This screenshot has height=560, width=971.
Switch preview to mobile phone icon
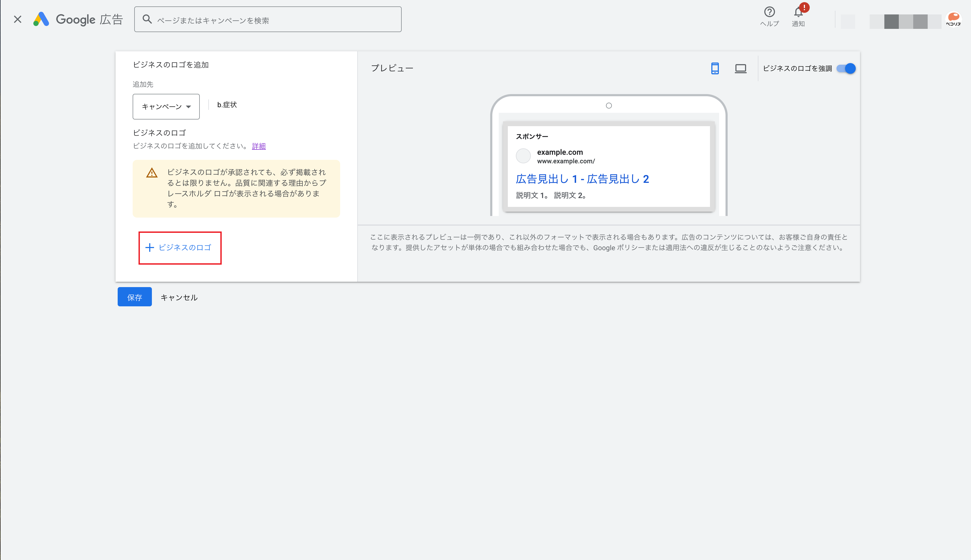715,68
